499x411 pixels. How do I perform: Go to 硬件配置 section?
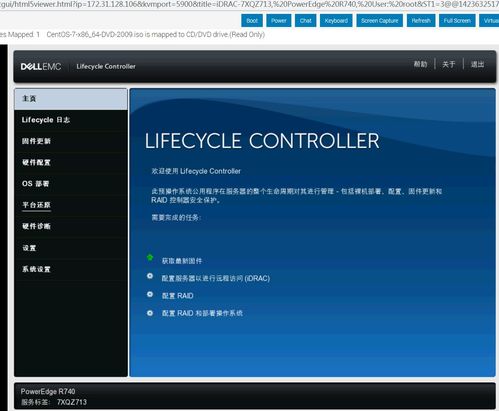coord(71,163)
